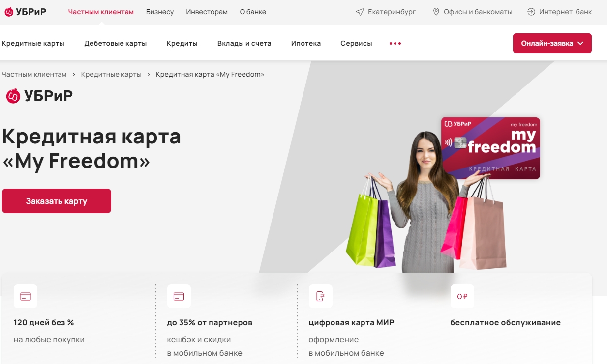This screenshot has height=364, width=607.
Task: Switch to the Бизнесу section
Action: coord(160,12)
